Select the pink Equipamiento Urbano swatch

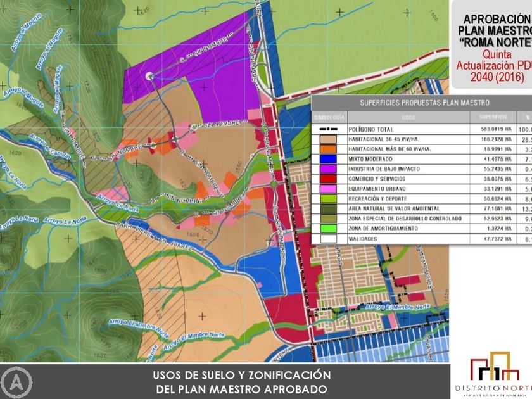[328, 189]
